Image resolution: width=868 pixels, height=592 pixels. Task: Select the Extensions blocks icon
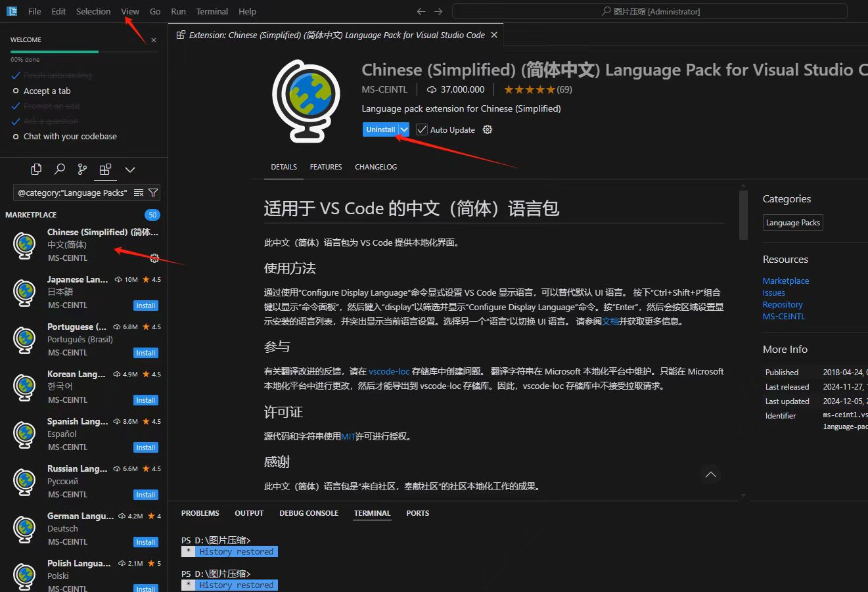105,170
